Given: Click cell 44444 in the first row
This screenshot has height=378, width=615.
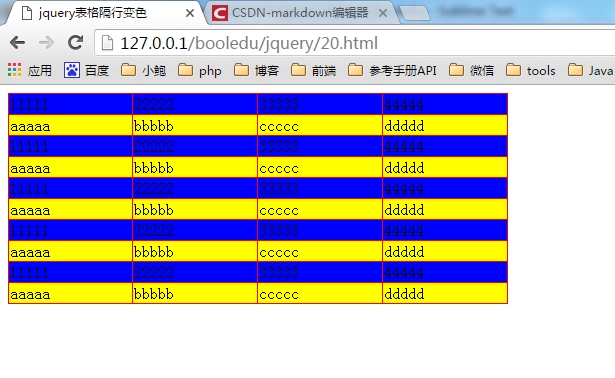Looking at the screenshot, I should coord(445,104).
